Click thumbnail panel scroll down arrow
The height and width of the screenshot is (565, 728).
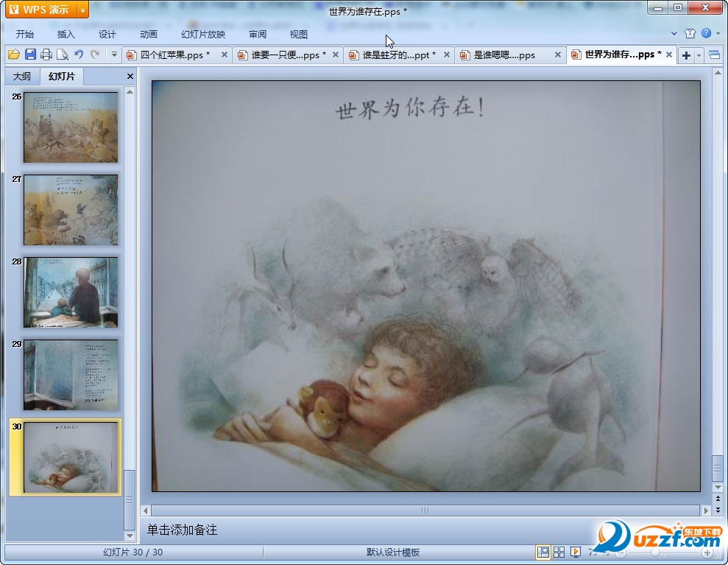click(x=130, y=536)
